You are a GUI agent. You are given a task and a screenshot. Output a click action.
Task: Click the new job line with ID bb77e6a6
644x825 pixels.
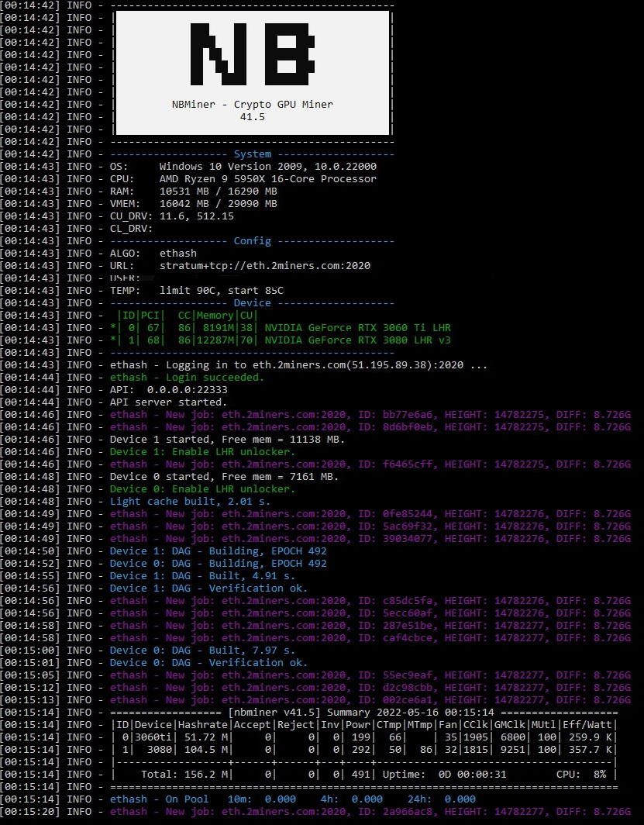click(370, 415)
